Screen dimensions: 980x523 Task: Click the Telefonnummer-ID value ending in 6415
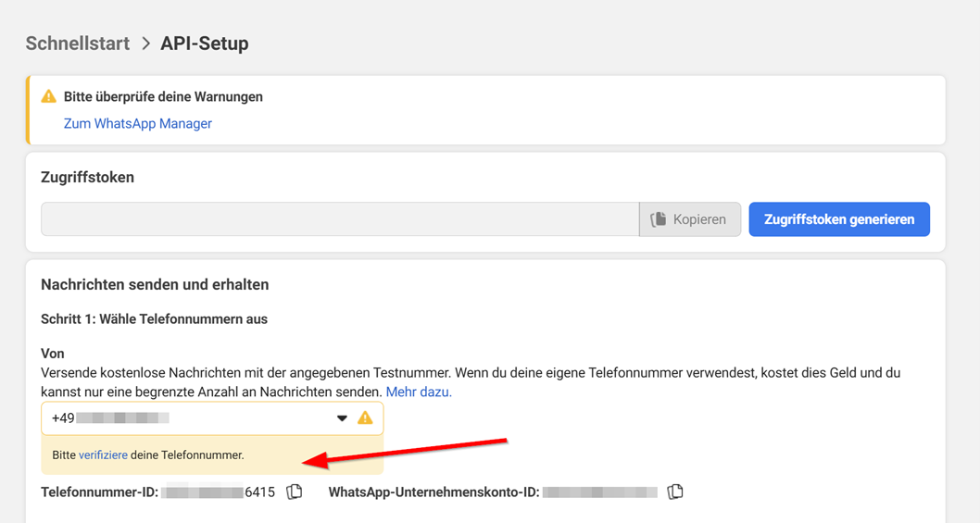(x=219, y=492)
